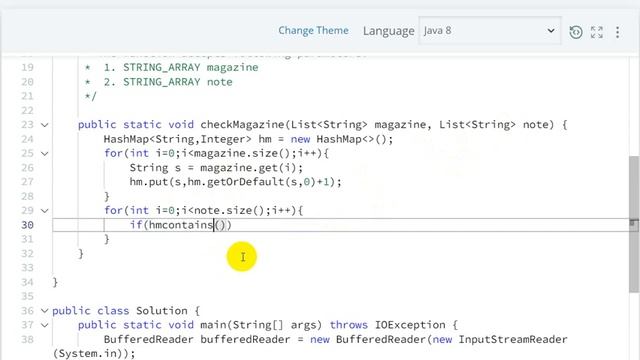Click line number 33 in gutter
Image resolution: width=640 pixels, height=360 pixels.
tap(27, 268)
